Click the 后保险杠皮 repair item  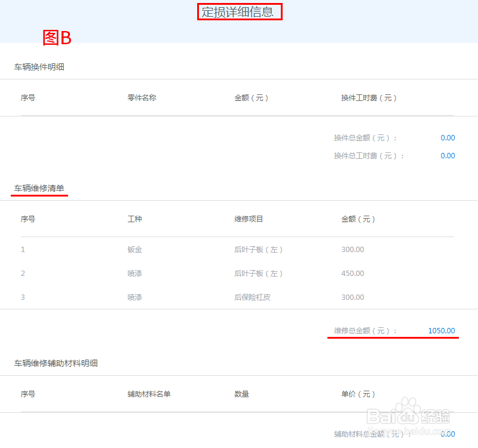(x=252, y=297)
